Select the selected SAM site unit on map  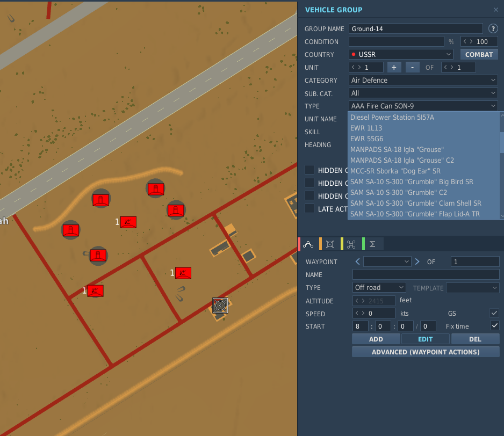[x=220, y=305]
